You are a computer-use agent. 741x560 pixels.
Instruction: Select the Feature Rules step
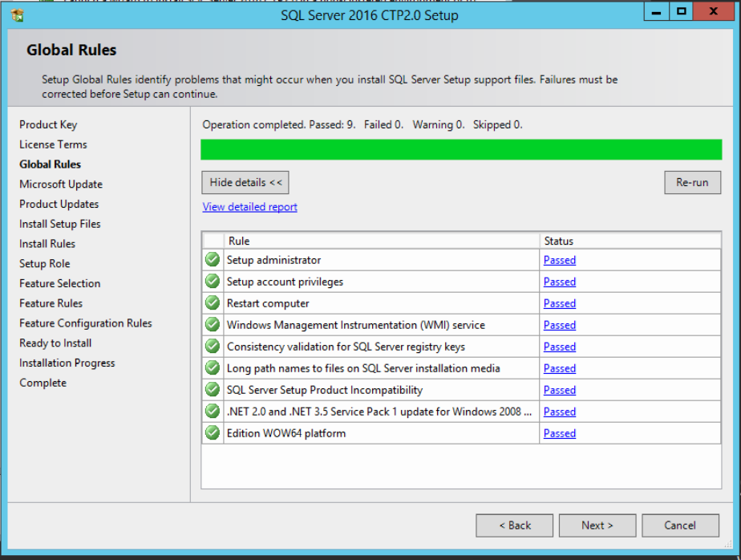pyautogui.click(x=51, y=303)
